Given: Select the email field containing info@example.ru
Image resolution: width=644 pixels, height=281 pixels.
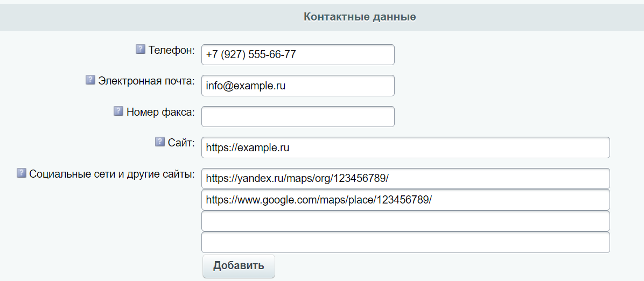Looking at the screenshot, I should click(298, 86).
